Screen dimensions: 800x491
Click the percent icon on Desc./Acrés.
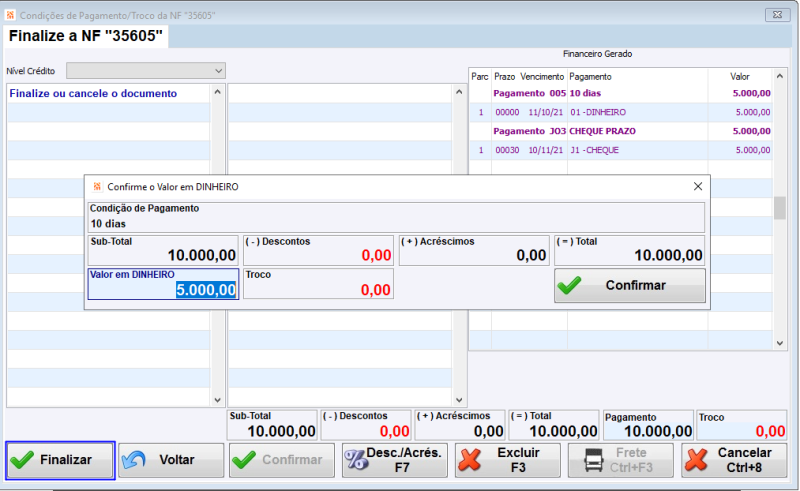click(x=356, y=460)
